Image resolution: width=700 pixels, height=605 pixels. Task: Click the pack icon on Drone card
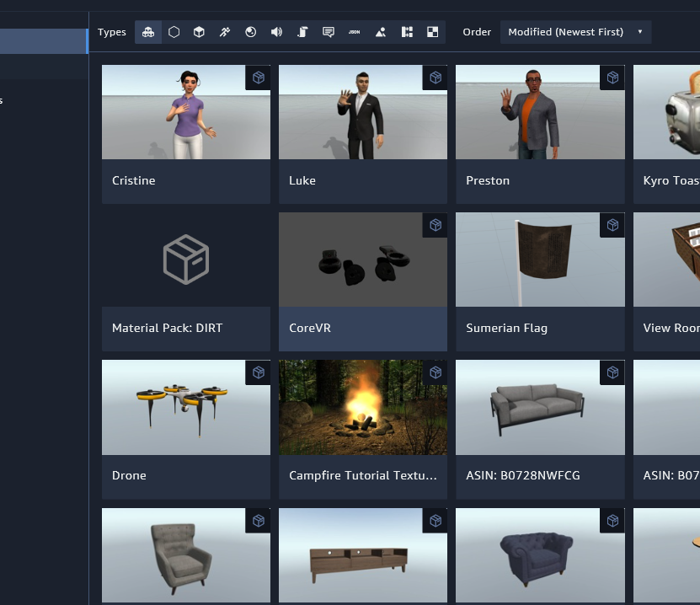pos(258,372)
